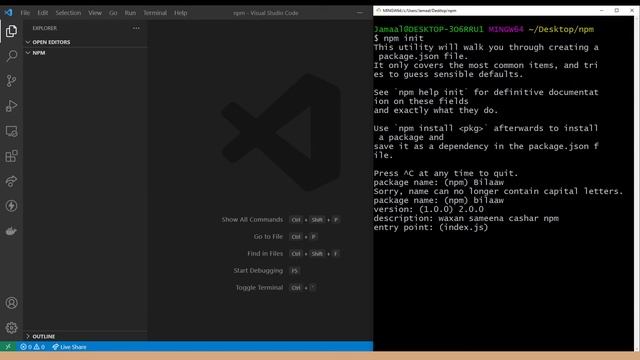Open the File menu
This screenshot has width=640, height=360.
[25, 13]
